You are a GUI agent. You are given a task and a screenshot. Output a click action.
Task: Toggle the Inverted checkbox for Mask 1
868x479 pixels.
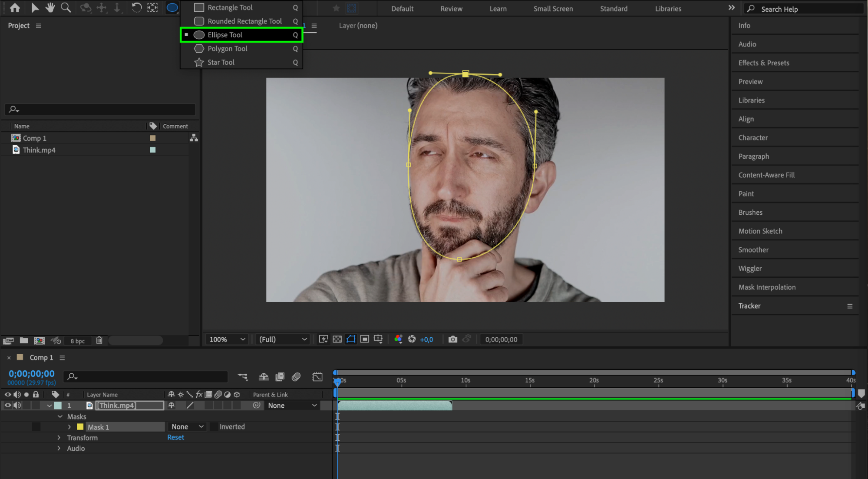214,427
